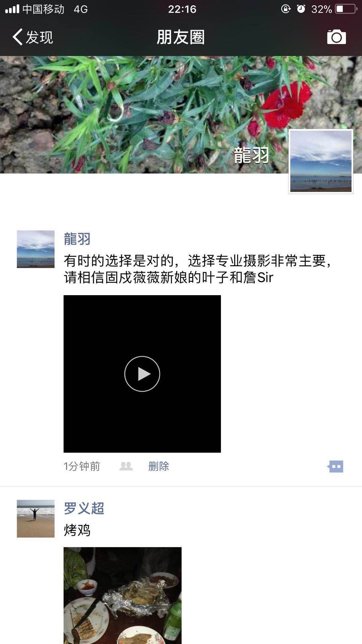Screen dimensions: 362x644
Task: Open 龍羽's profile avatar on cover
Action: (321, 161)
